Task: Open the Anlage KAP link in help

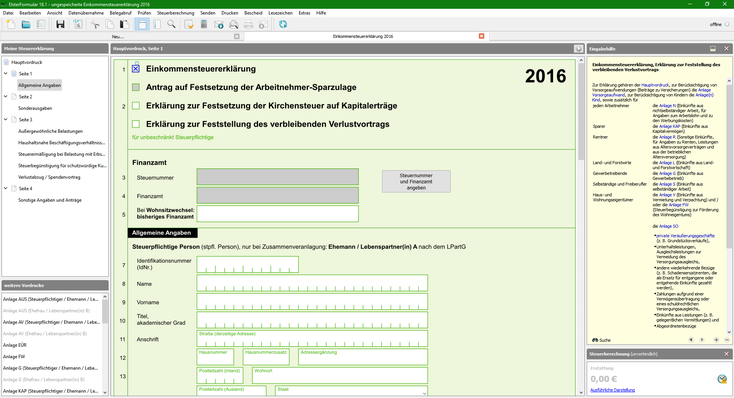Action: (x=669, y=126)
